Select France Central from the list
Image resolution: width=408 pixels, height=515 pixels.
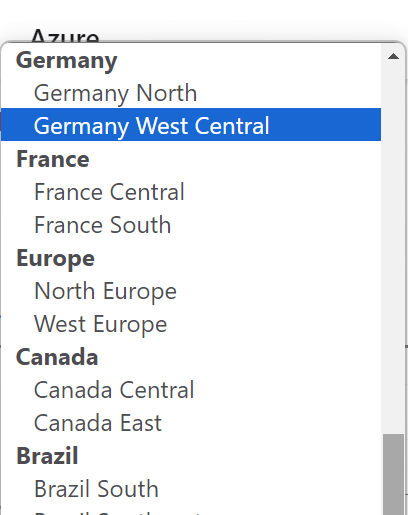point(191,191)
